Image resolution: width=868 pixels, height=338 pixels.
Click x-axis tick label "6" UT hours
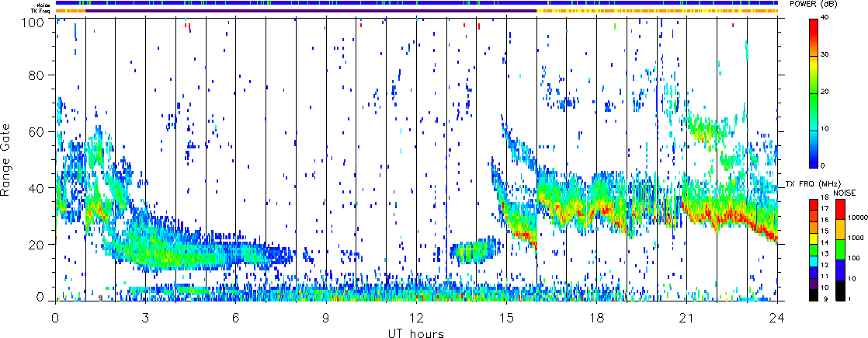point(235,318)
